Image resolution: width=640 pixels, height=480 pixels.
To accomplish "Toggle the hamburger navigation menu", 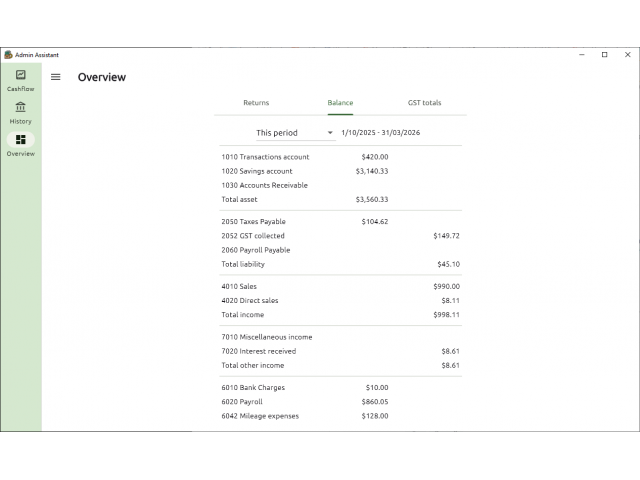I will [56, 77].
